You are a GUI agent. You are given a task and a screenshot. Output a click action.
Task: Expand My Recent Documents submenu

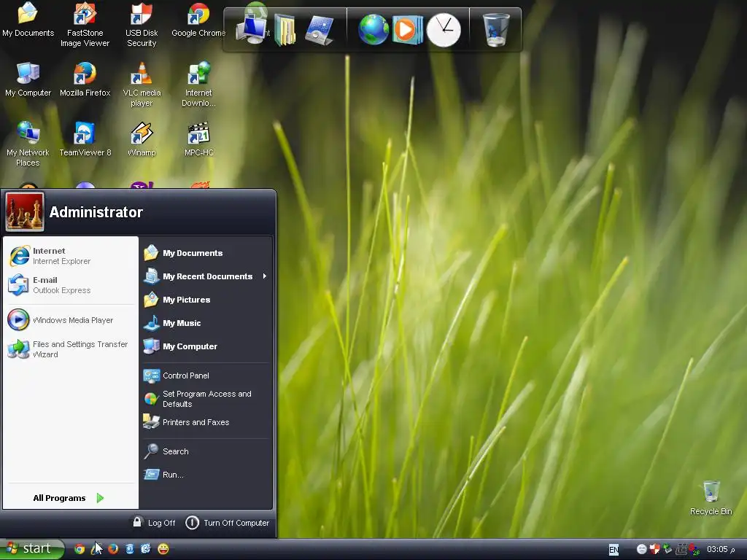pos(206,276)
